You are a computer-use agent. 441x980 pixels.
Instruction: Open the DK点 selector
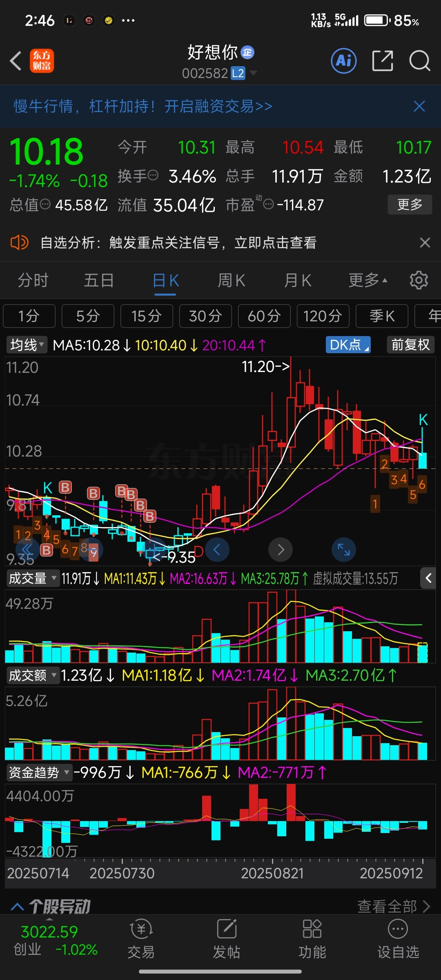[348, 345]
